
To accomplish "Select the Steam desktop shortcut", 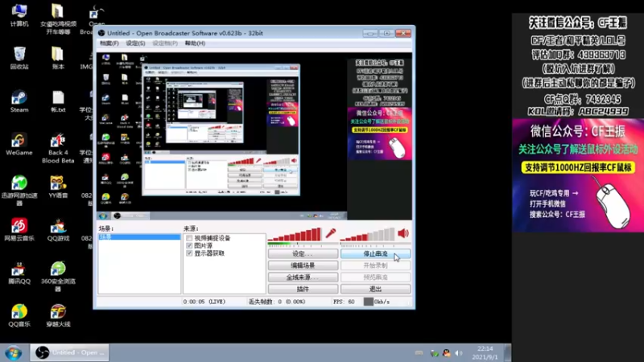I will [19, 101].
